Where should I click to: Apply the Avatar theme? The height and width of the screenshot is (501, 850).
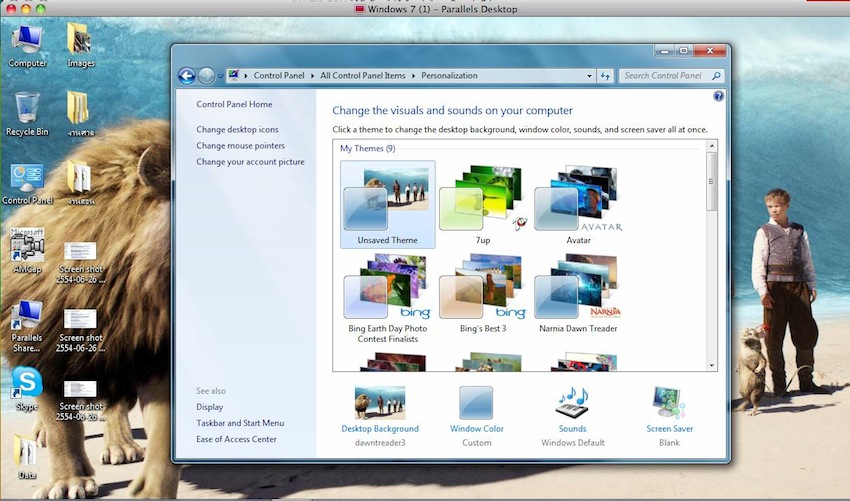[578, 204]
